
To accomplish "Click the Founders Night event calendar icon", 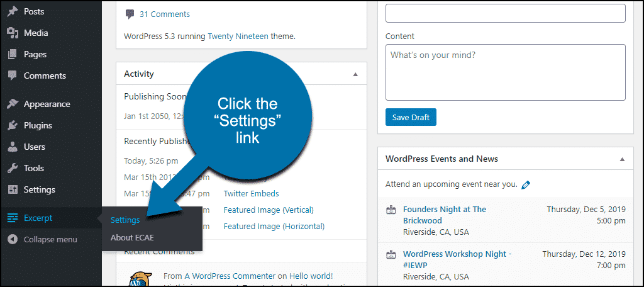I will [391, 210].
